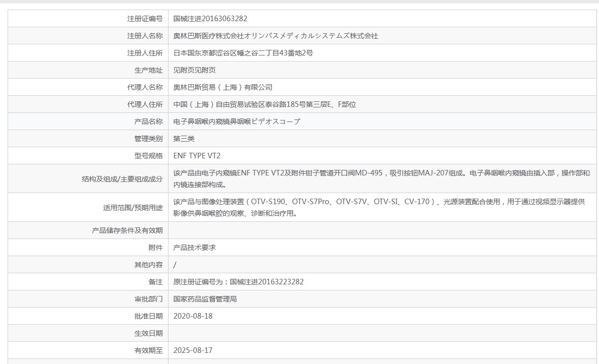This screenshot has height=364, width=599.
Task: Click the structure description starting 该产品由电子内窥镜
Action: pos(382,179)
